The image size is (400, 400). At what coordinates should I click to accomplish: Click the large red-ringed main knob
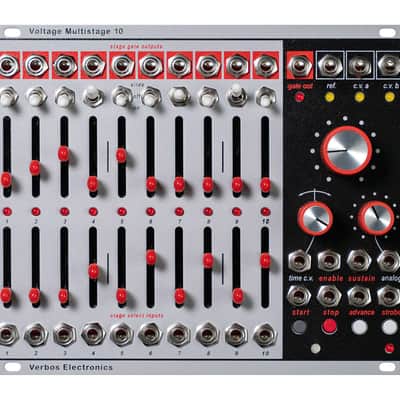pyautogui.click(x=347, y=150)
